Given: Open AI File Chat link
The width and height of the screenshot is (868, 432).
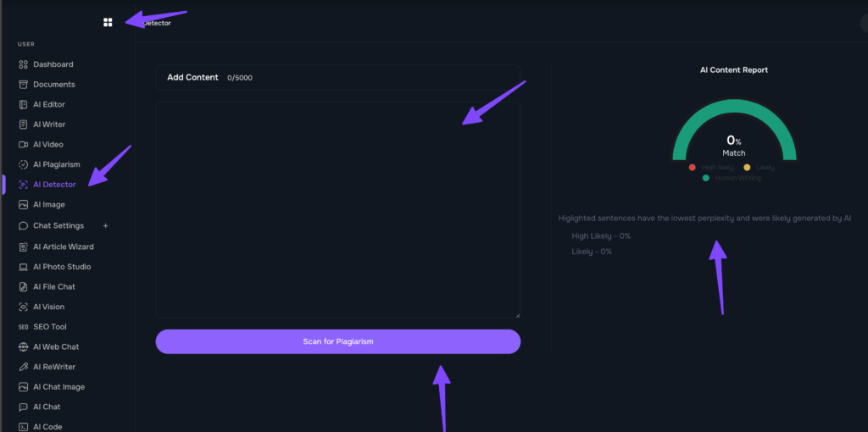Looking at the screenshot, I should (54, 287).
